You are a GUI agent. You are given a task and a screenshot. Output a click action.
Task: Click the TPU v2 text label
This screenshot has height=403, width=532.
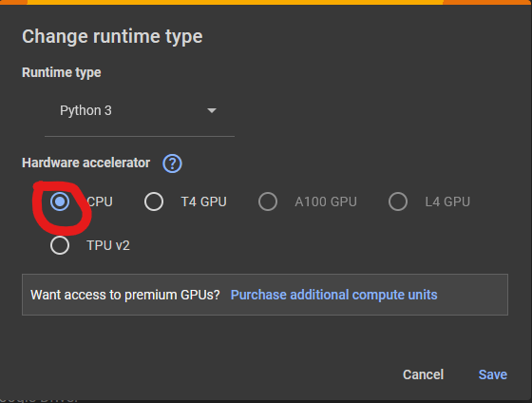(108, 245)
